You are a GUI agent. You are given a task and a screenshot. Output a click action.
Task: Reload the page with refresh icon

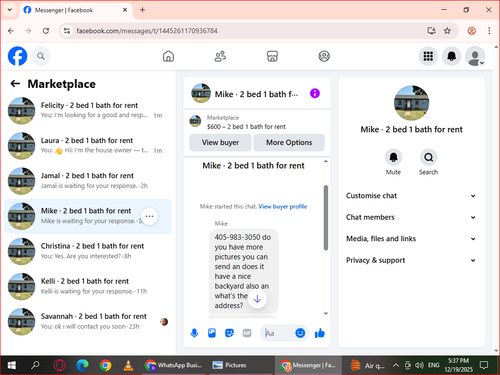[x=46, y=31]
